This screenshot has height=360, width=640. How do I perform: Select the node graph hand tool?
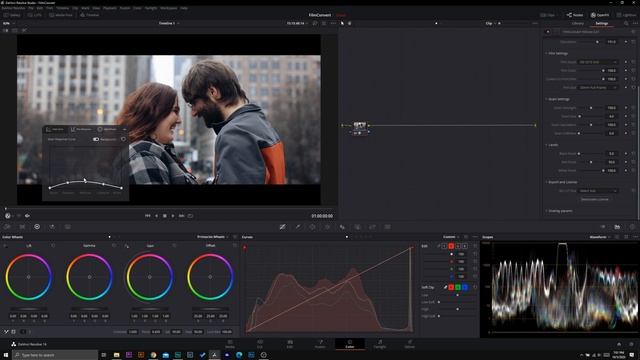349,23
